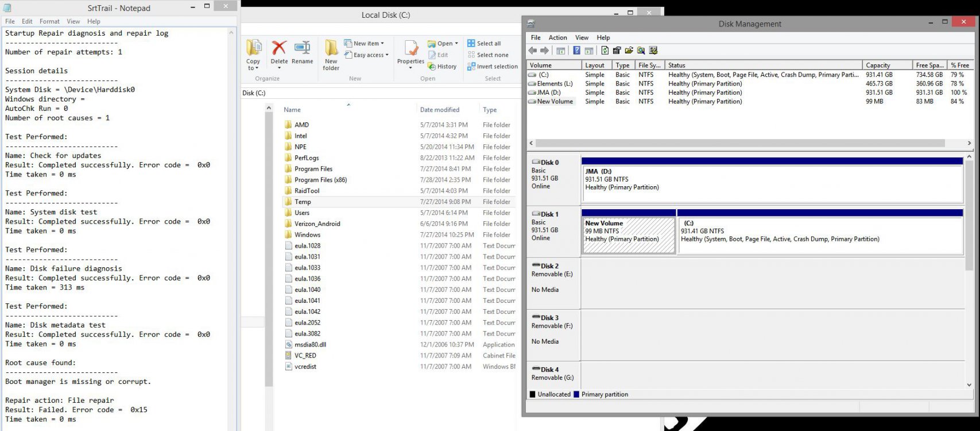Image resolution: width=980 pixels, height=431 pixels.
Task: Expand Delete dropdown arrow in Explorer ribbon
Action: point(279,68)
